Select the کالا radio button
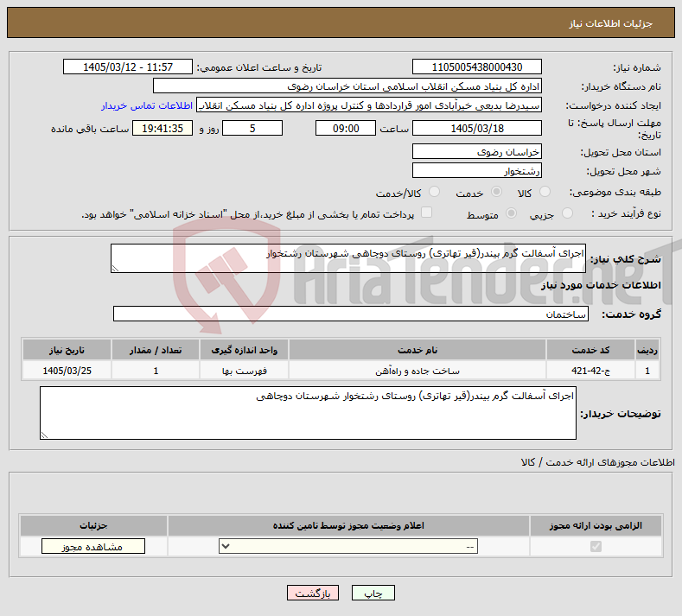 [x=545, y=192]
